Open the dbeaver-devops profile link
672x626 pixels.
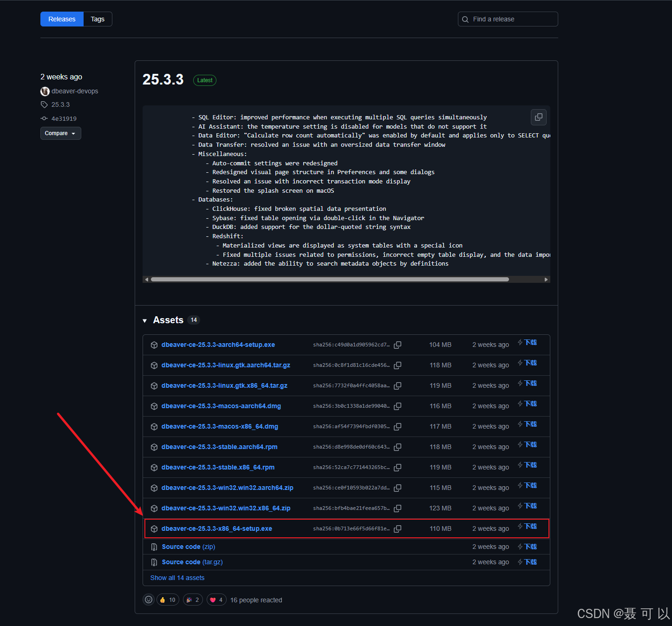[75, 91]
